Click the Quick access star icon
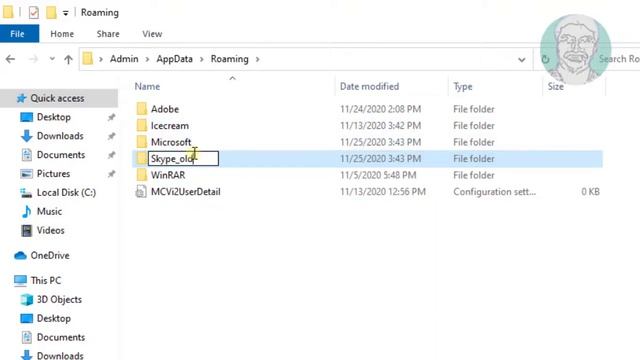The height and width of the screenshot is (360, 640). 21,98
